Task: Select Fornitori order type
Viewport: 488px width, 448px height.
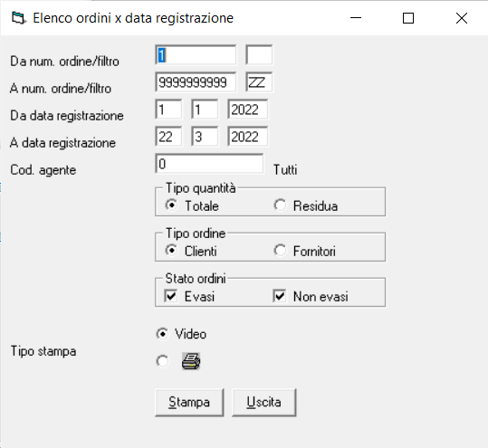Action: tap(280, 251)
